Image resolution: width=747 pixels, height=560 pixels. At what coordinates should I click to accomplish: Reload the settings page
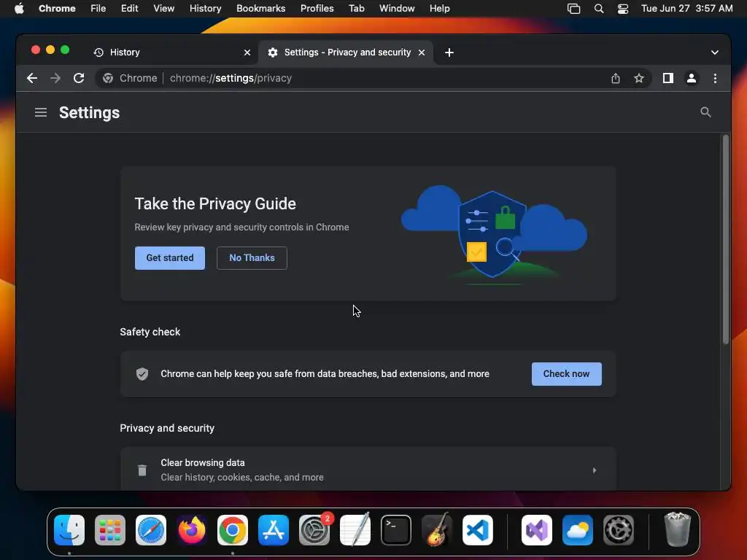click(79, 78)
